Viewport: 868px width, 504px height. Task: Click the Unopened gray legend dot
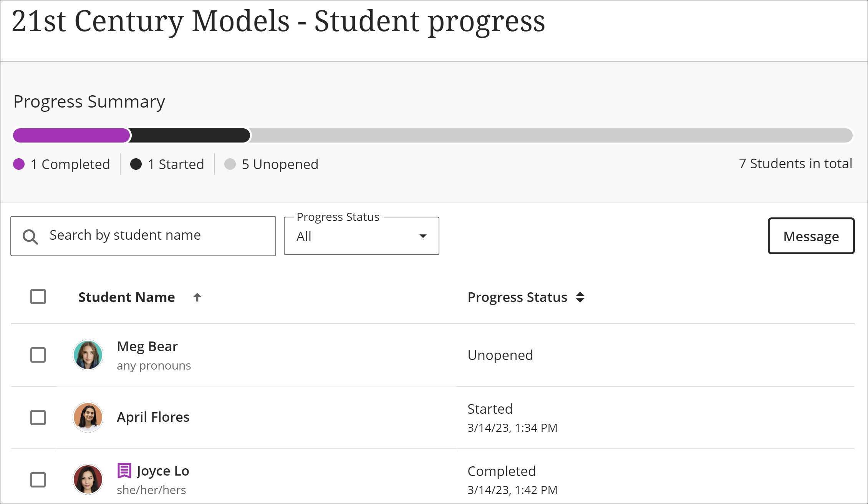[230, 164]
